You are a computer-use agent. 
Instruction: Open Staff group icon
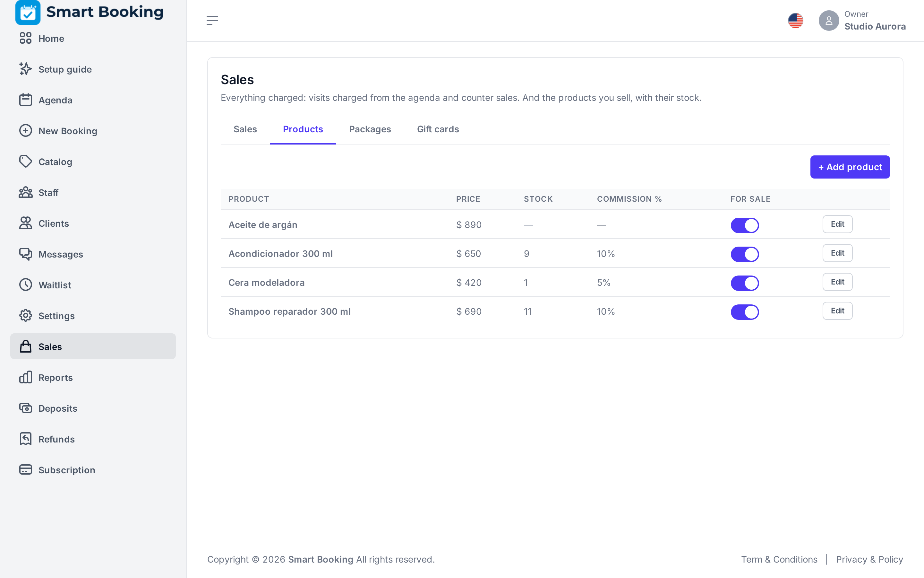[x=26, y=192]
